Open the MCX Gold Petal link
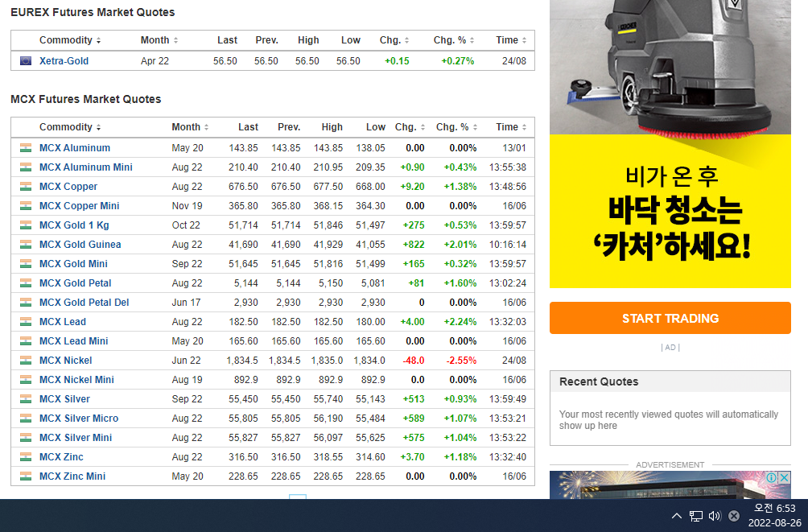808x532 pixels. point(75,283)
